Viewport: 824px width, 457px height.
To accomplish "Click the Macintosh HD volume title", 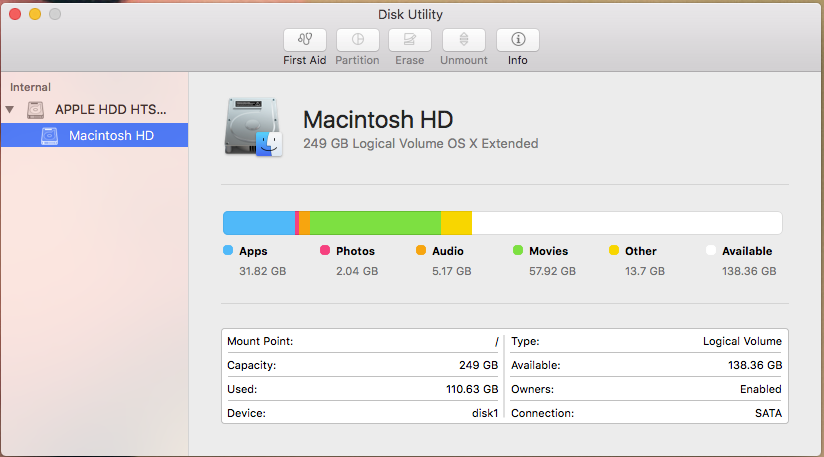I will point(378,120).
